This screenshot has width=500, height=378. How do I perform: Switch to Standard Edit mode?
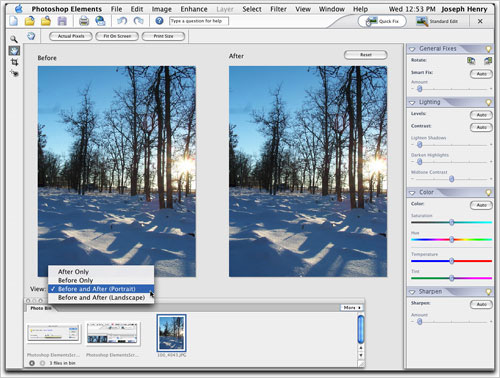click(437, 21)
